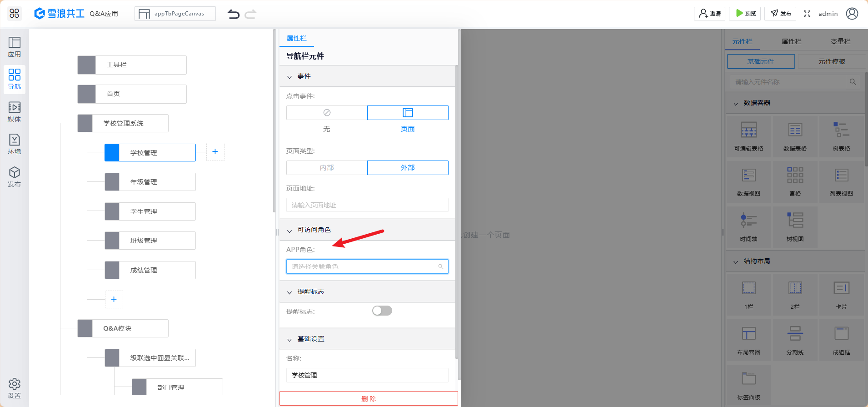
Task: Click the red 删除 button
Action: pyautogui.click(x=369, y=398)
